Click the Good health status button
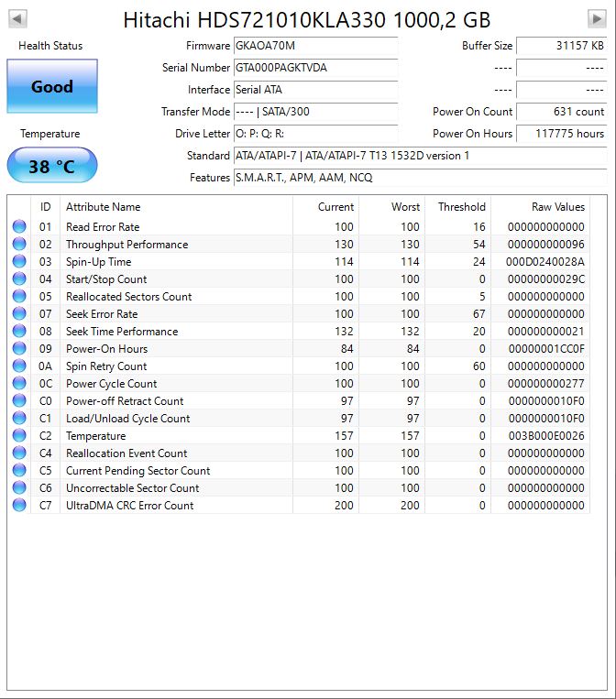The width and height of the screenshot is (616, 699). pyautogui.click(x=52, y=86)
